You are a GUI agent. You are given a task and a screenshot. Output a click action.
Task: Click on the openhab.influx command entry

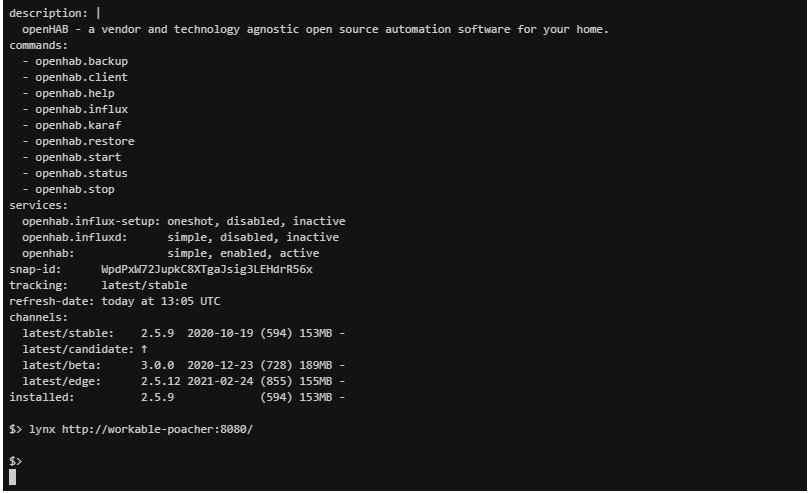pos(81,109)
